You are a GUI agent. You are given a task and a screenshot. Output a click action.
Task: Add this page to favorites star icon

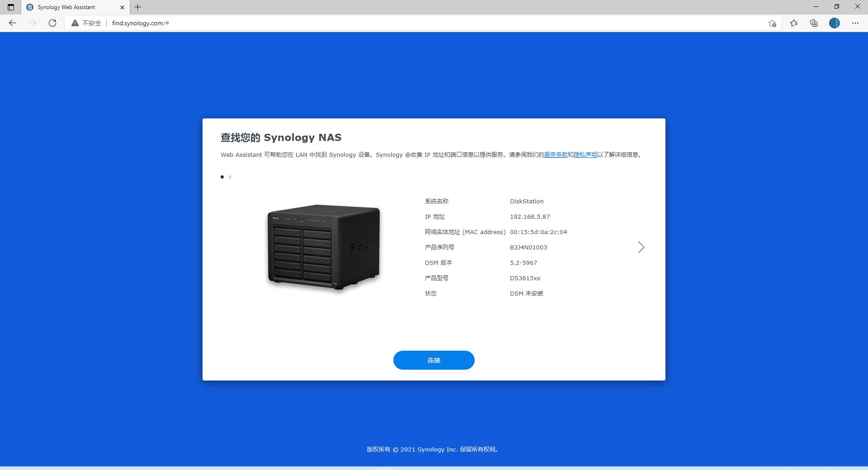[772, 23]
